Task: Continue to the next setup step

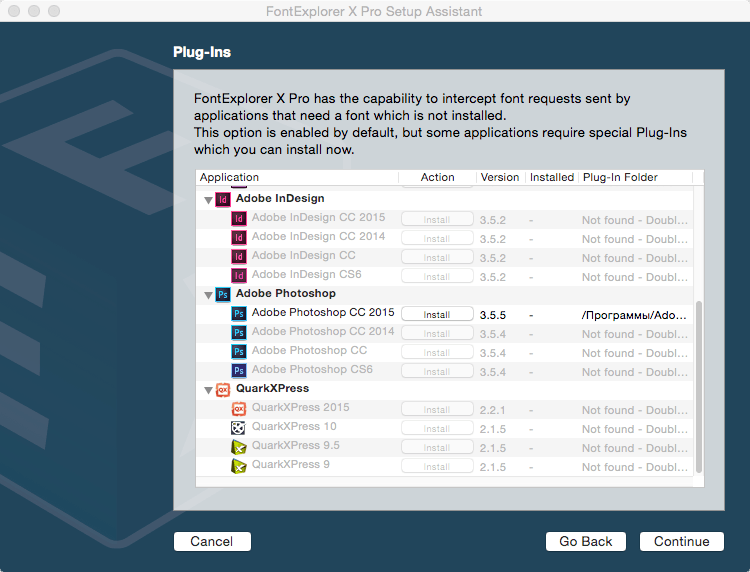Action: 682,541
